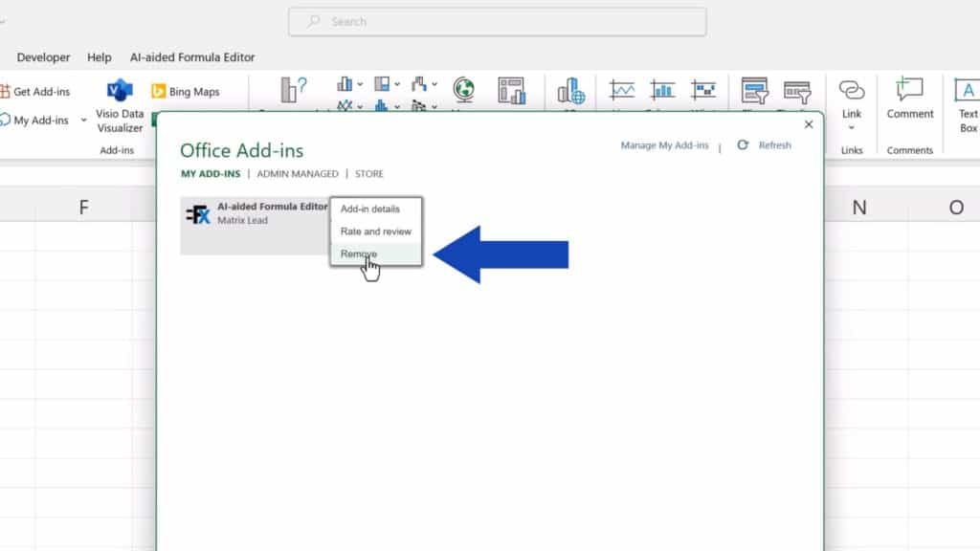
Task: Insert a Hierarchy chart
Action: point(382,84)
